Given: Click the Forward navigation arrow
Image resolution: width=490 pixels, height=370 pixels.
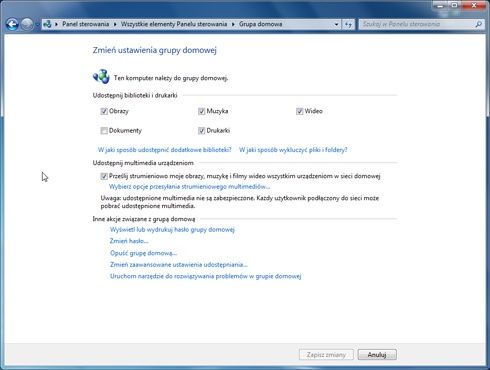Looking at the screenshot, I should click(27, 24).
